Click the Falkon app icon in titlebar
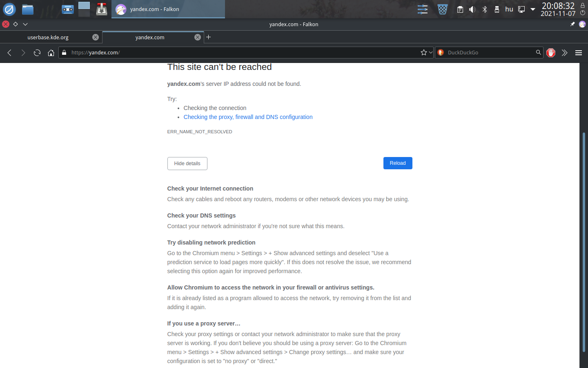 582,24
